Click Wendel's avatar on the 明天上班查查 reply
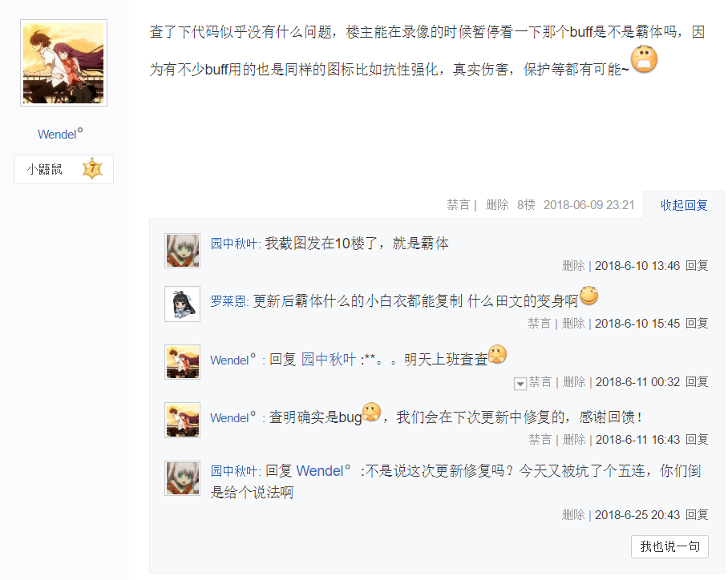The height and width of the screenshot is (580, 728). tap(182, 362)
